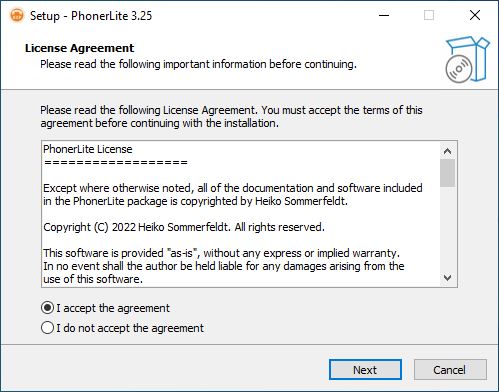Click the empty scrollbar track below the thumb
This screenshot has width=499, height=392.
click(448, 228)
